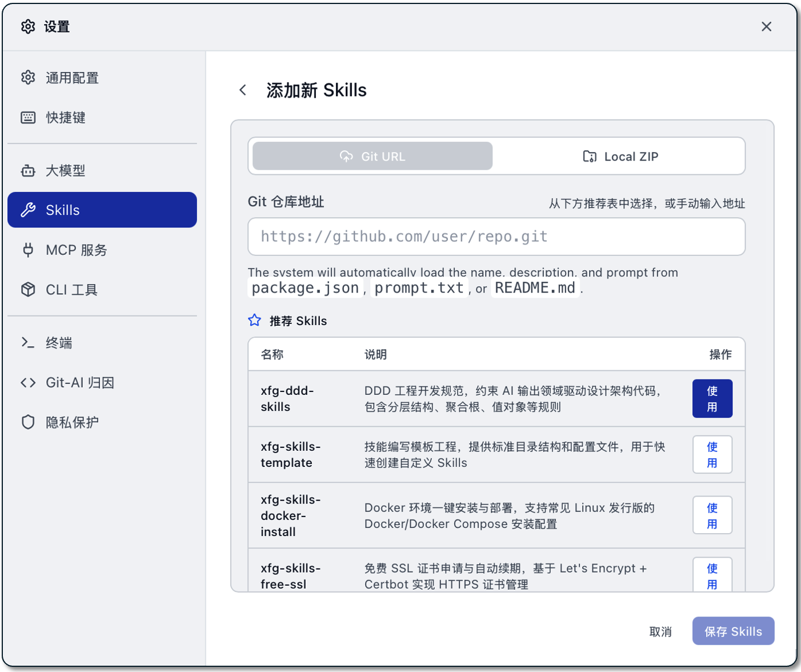The image size is (801, 672).
Task: Open 通用配置 in the sidebar
Action: 102,78
